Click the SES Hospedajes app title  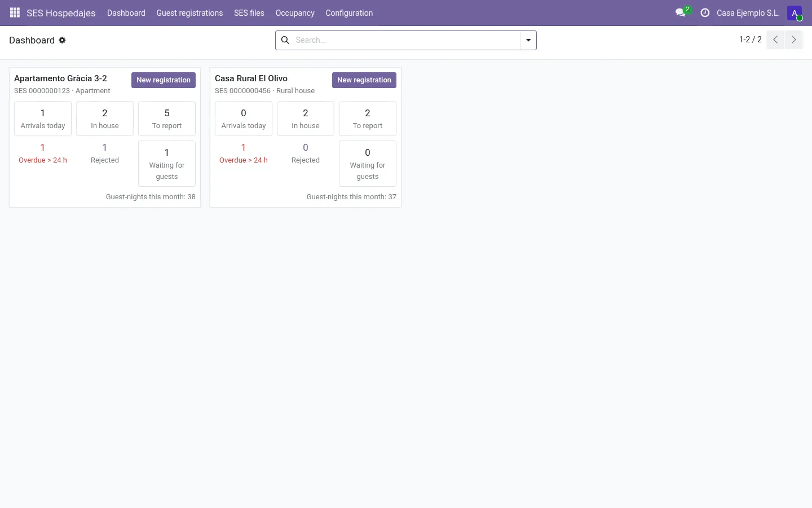point(61,13)
